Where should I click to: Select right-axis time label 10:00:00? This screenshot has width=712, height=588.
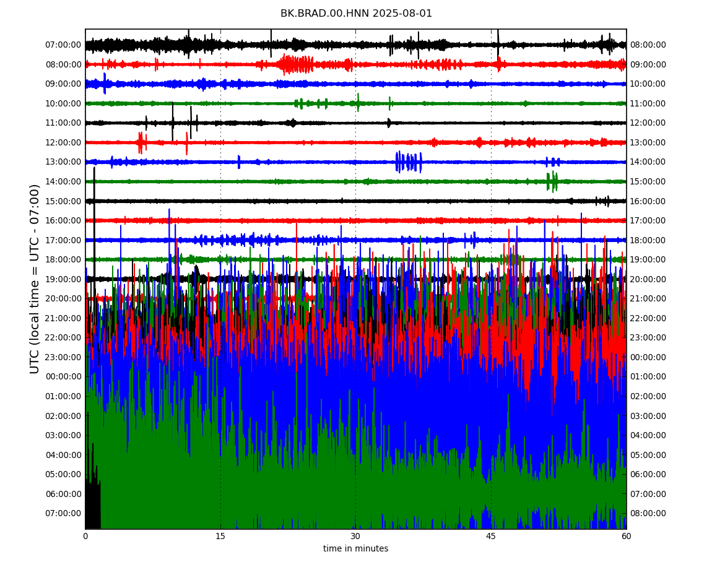(x=648, y=84)
